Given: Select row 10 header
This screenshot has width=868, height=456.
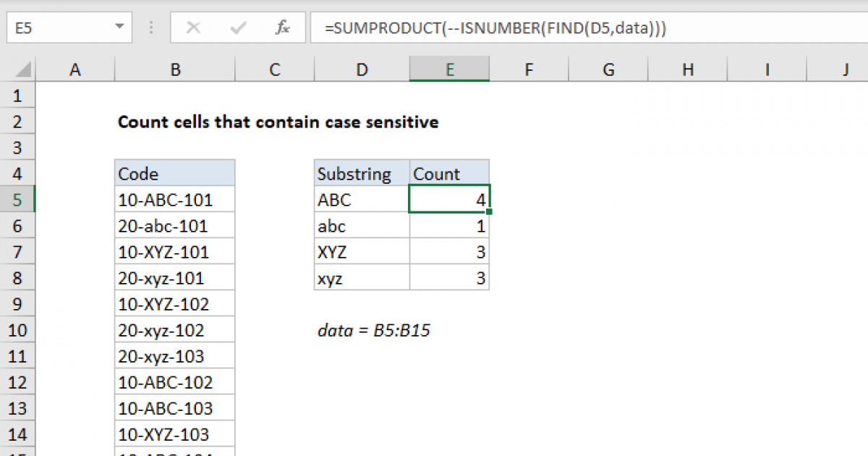Looking at the screenshot, I should [18, 329].
